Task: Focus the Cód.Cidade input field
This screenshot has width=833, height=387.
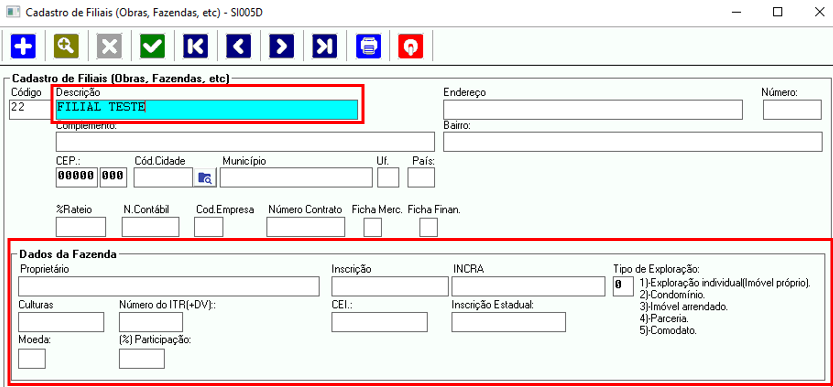Action: pos(163,178)
